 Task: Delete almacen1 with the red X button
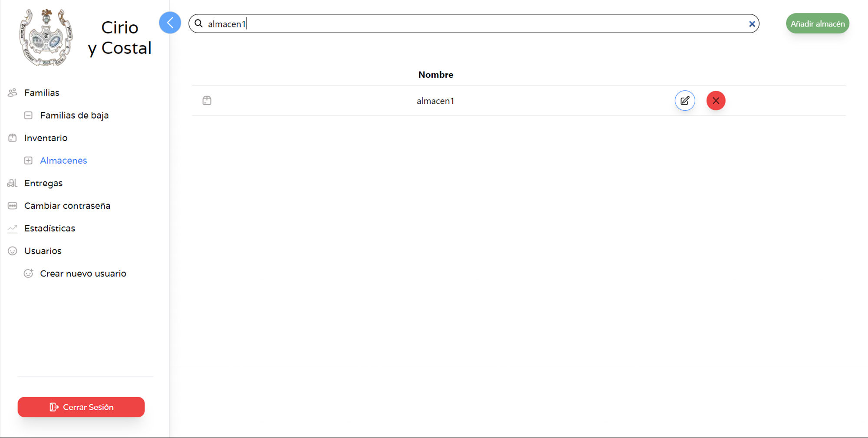click(716, 101)
